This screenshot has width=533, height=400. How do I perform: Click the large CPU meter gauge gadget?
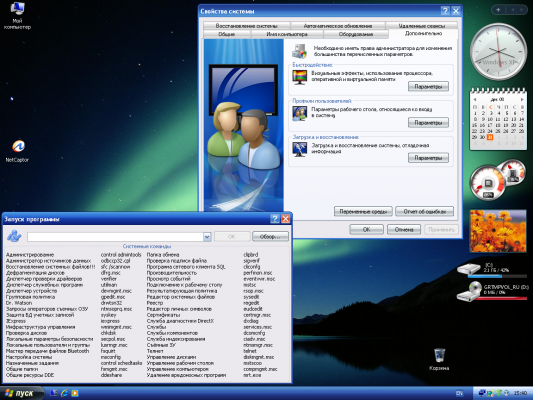coord(488,183)
